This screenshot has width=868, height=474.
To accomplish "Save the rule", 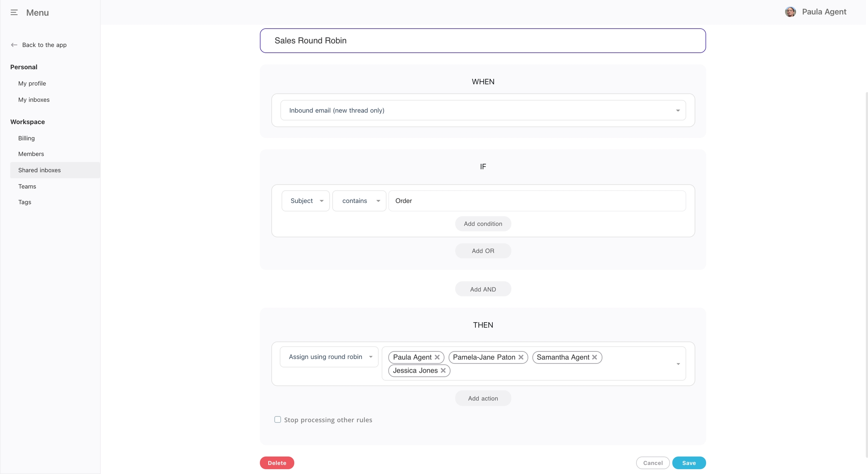I will 689,463.
